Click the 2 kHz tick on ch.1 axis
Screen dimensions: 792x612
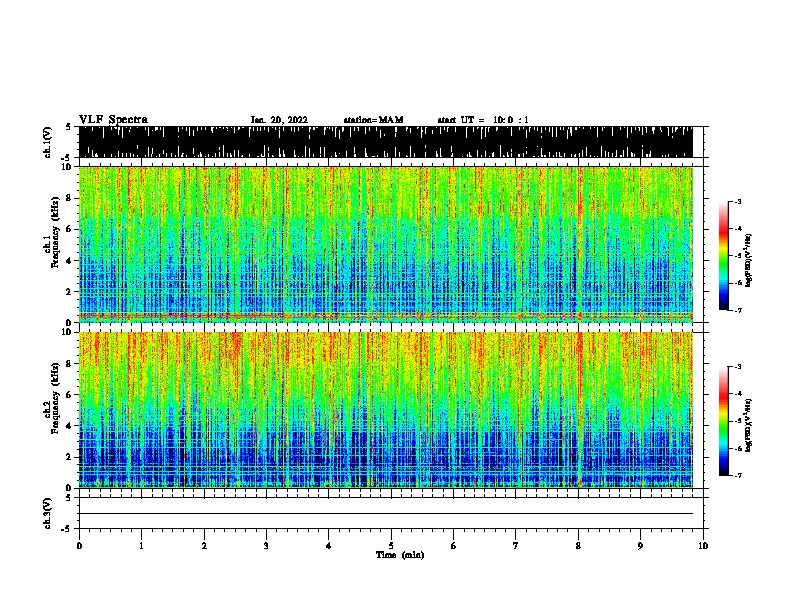pos(69,292)
